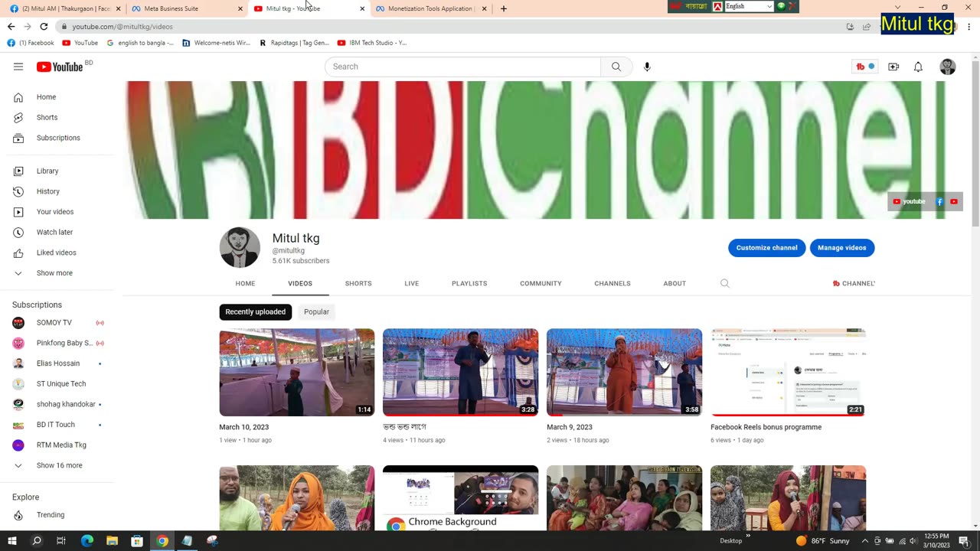980x551 pixels.
Task: Open the account avatar menu
Action: 948,67
